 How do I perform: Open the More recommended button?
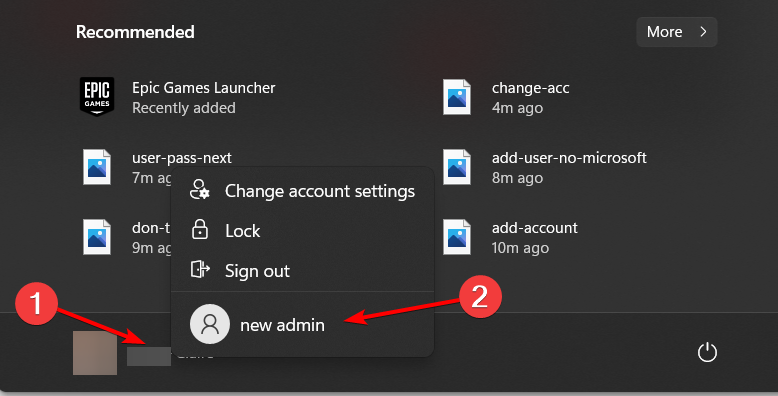click(x=677, y=32)
